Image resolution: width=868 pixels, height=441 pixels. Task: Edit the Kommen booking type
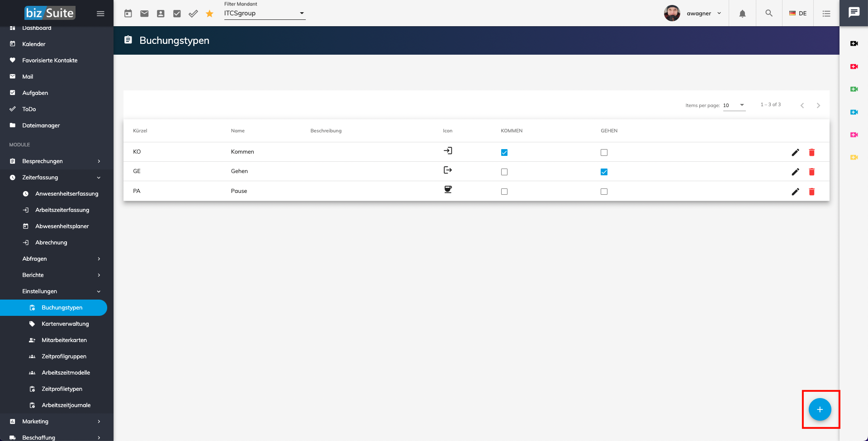tap(795, 152)
